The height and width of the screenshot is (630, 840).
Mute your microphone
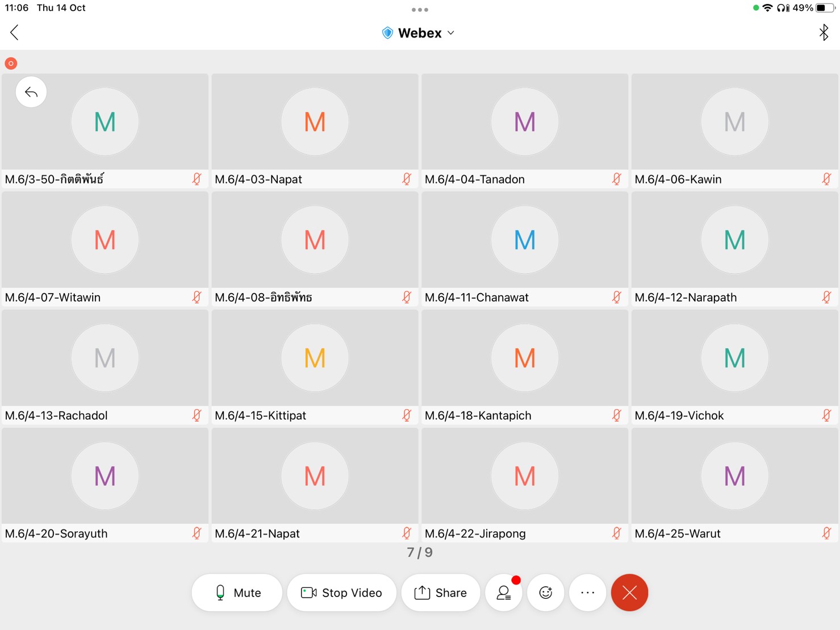tap(237, 593)
